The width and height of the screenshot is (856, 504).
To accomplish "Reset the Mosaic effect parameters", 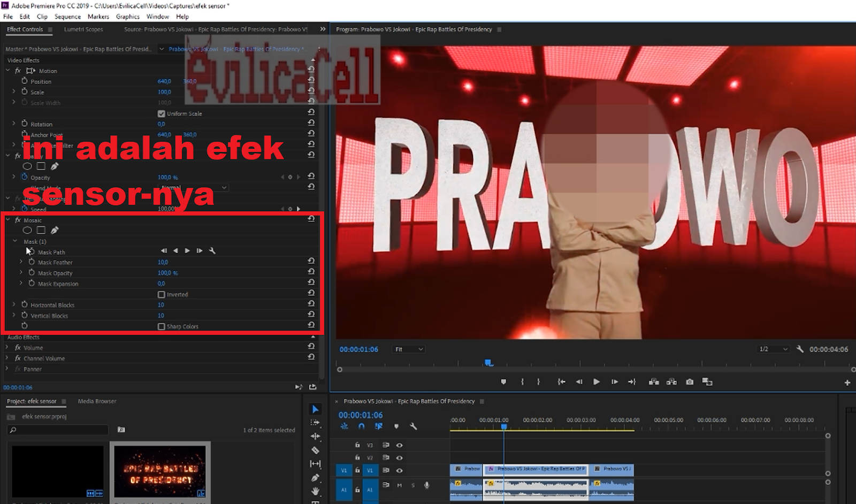I will pos(311,219).
